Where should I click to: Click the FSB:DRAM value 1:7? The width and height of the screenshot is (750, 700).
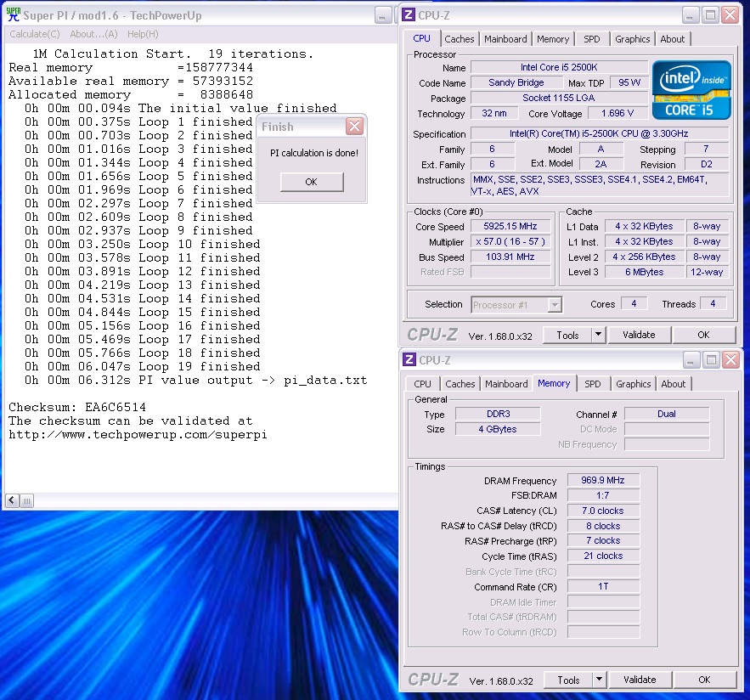click(x=603, y=495)
